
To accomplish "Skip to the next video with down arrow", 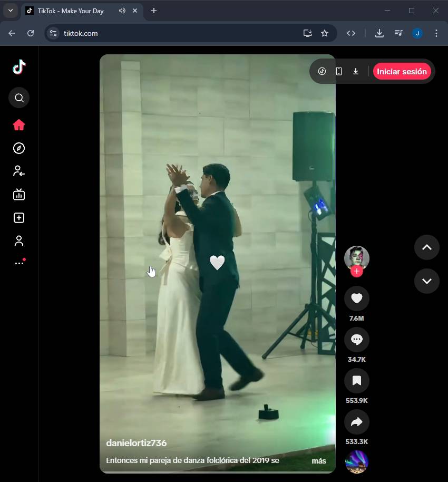I will [426, 281].
